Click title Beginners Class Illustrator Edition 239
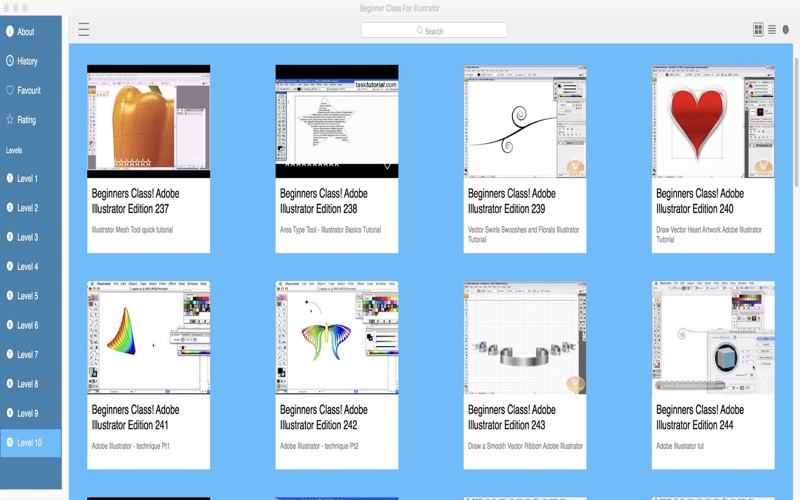The height and width of the screenshot is (500, 800). pyautogui.click(x=512, y=201)
